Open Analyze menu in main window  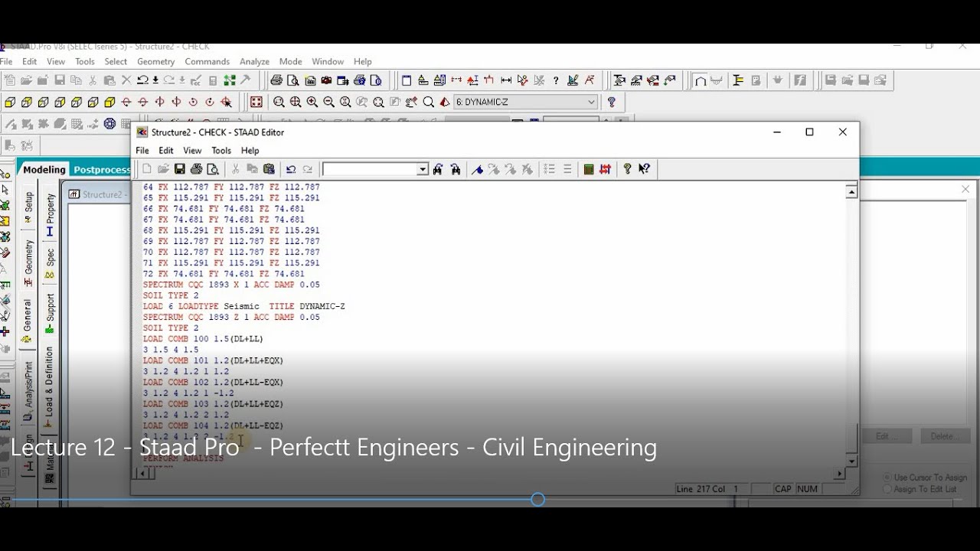pyautogui.click(x=254, y=61)
